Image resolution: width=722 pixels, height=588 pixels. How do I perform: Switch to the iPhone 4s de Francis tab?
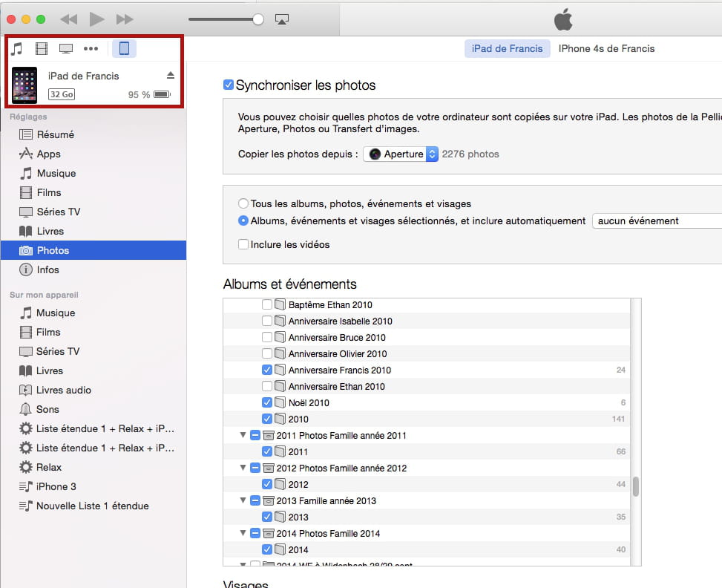pyautogui.click(x=606, y=49)
